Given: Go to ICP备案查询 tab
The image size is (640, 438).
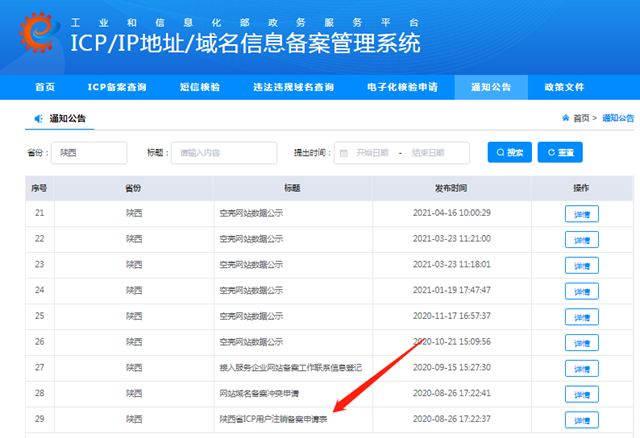Looking at the screenshot, I should click(116, 88).
